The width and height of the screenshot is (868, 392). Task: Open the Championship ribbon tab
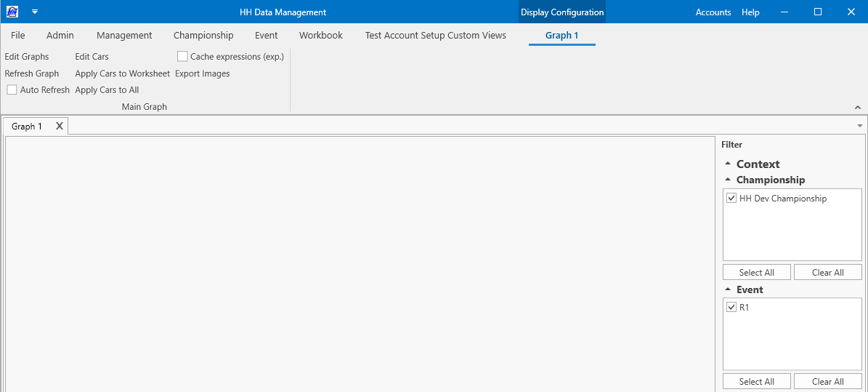coord(203,36)
